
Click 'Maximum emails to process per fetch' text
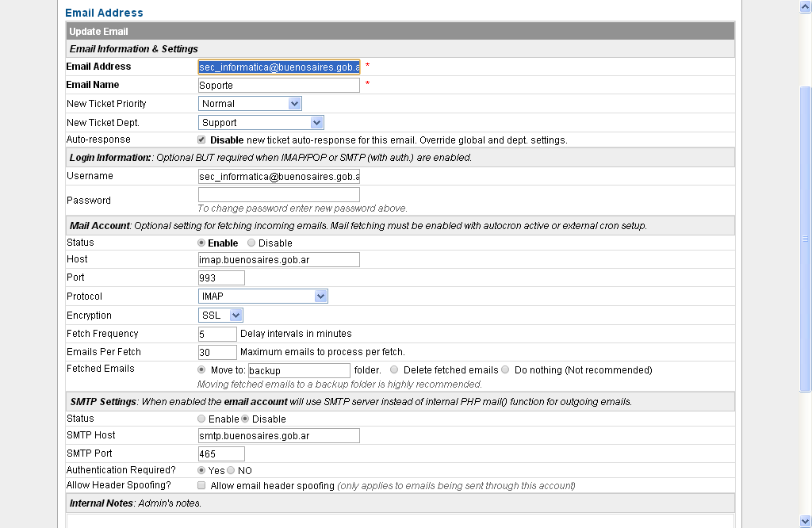tap(323, 352)
